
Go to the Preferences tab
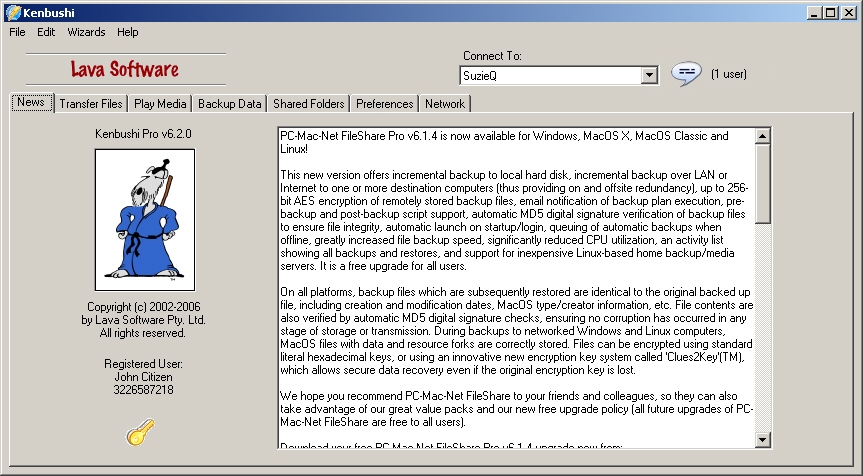384,103
